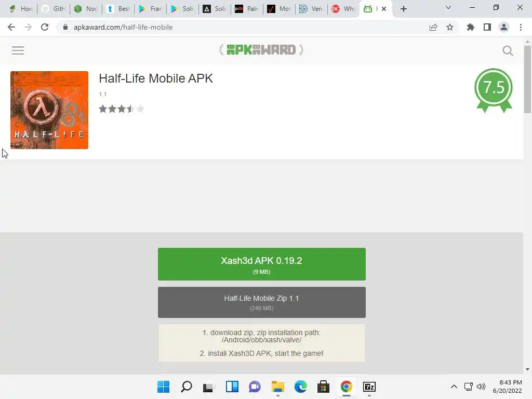
Task: Open taskbar Search
Action: (x=187, y=387)
